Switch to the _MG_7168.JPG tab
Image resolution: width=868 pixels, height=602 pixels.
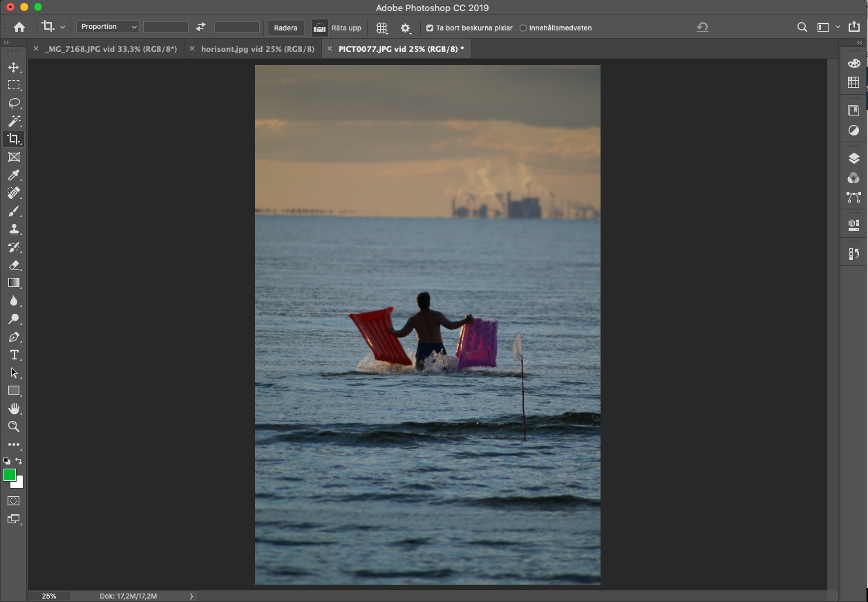tap(111, 49)
